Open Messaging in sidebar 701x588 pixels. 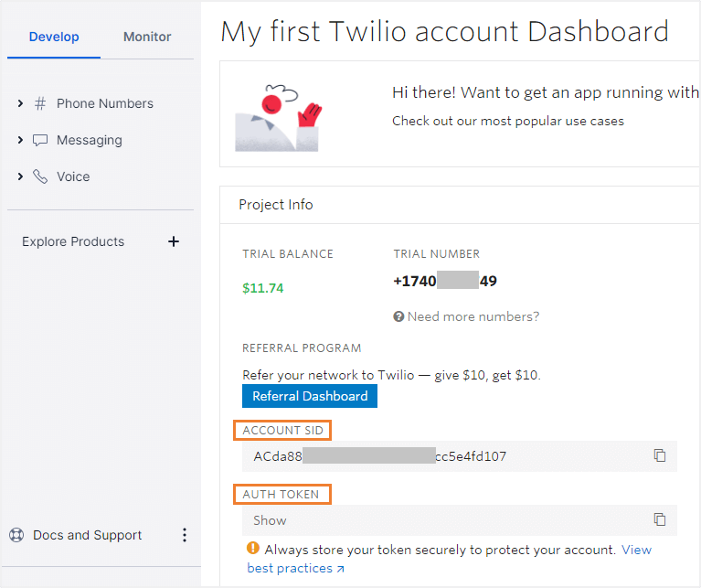point(89,140)
